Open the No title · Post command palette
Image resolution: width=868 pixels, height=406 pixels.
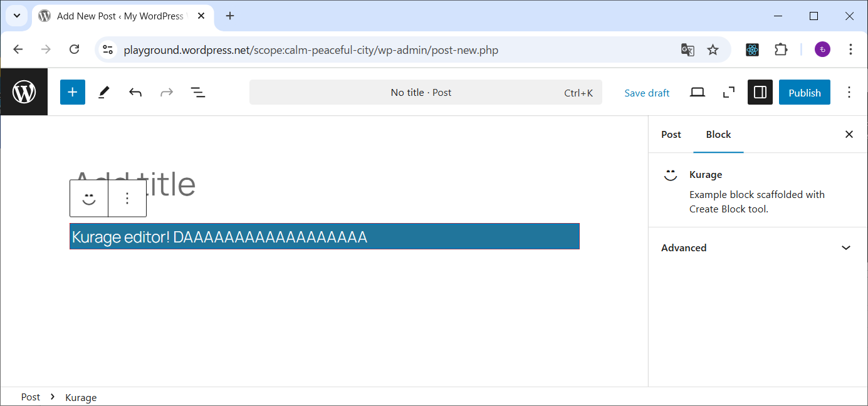(426, 92)
